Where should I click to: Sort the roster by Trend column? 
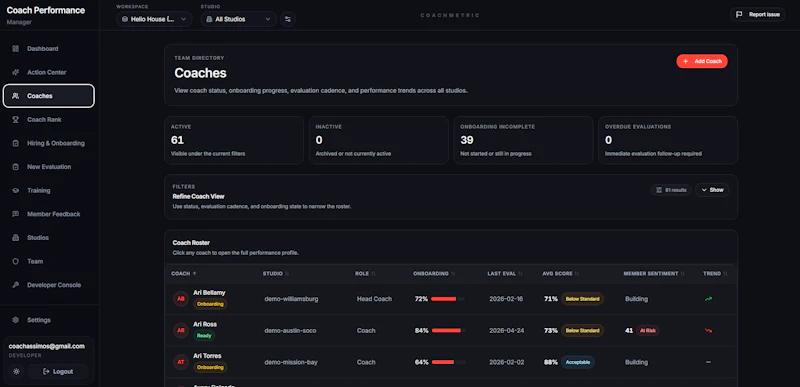[715, 274]
